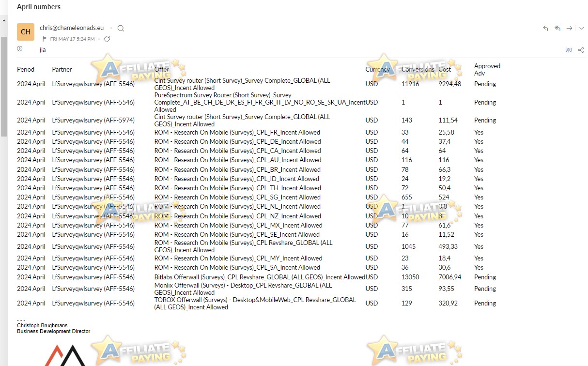Click the 'April numbers' subject title
Screen dimensions: 588x366
click(39, 7)
